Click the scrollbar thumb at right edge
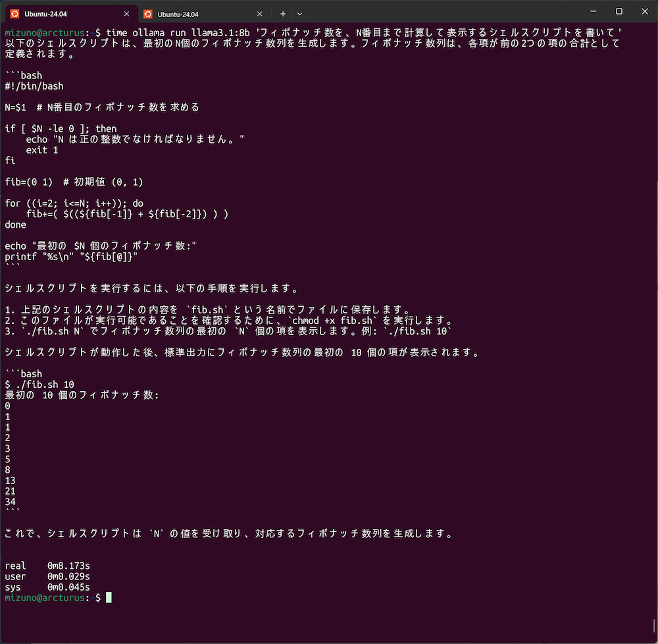Image resolution: width=658 pixels, height=644 pixels. click(654, 626)
